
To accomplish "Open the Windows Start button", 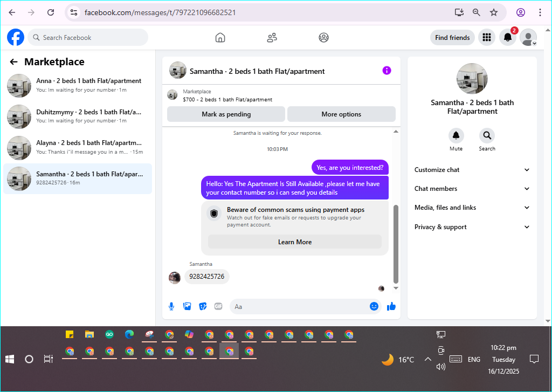I will 10,359.
